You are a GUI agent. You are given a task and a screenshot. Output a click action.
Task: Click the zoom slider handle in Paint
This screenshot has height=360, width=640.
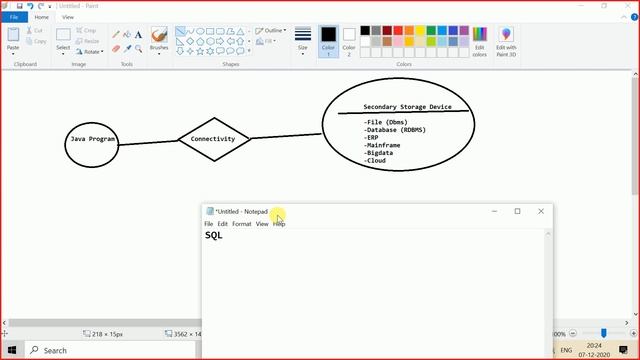click(x=603, y=333)
